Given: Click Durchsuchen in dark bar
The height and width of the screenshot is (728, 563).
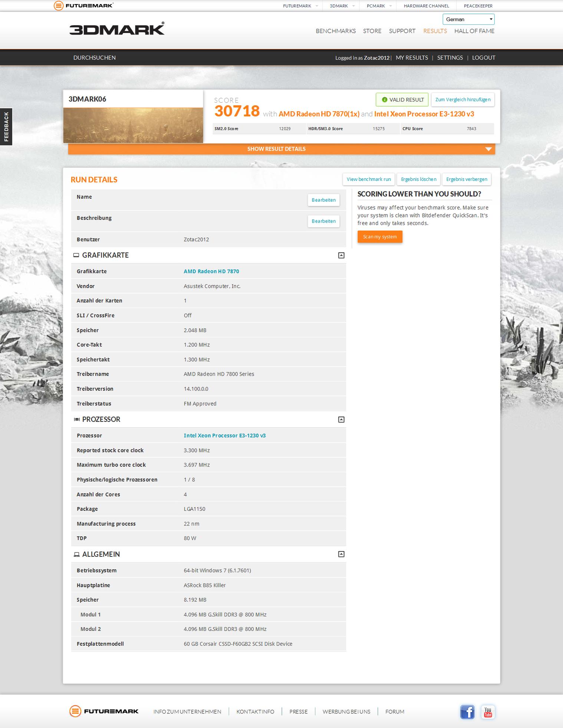Looking at the screenshot, I should [95, 57].
